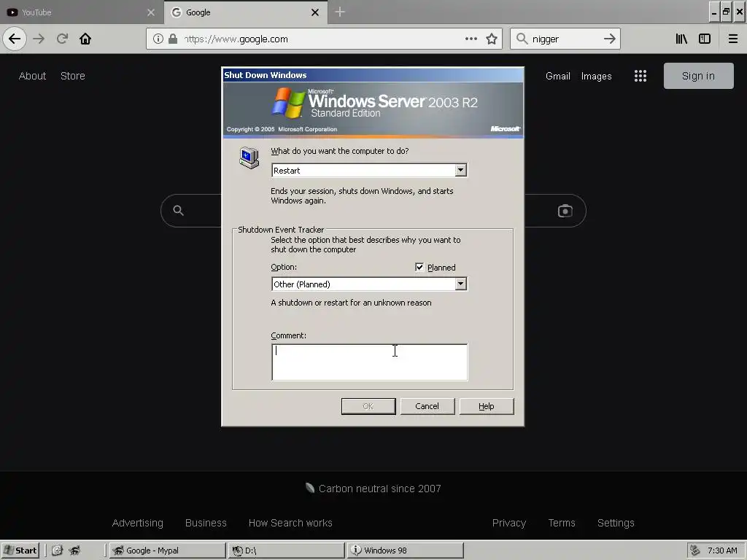Screen dimensions: 747x560
Task: Cancel the Shut Down Windows dialog
Action: pyautogui.click(x=427, y=406)
